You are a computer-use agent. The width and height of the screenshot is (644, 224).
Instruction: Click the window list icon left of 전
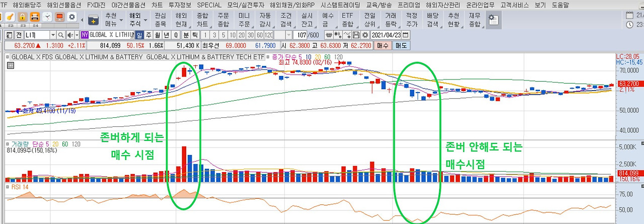tap(9, 35)
